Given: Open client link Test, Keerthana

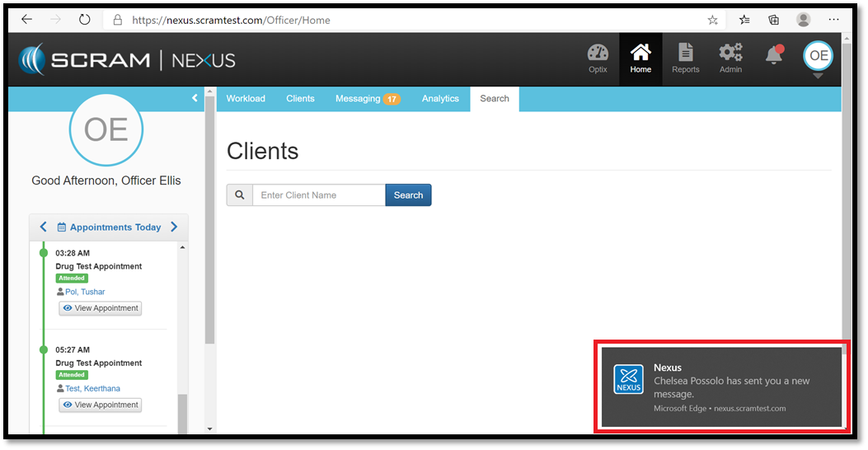Looking at the screenshot, I should [x=93, y=388].
